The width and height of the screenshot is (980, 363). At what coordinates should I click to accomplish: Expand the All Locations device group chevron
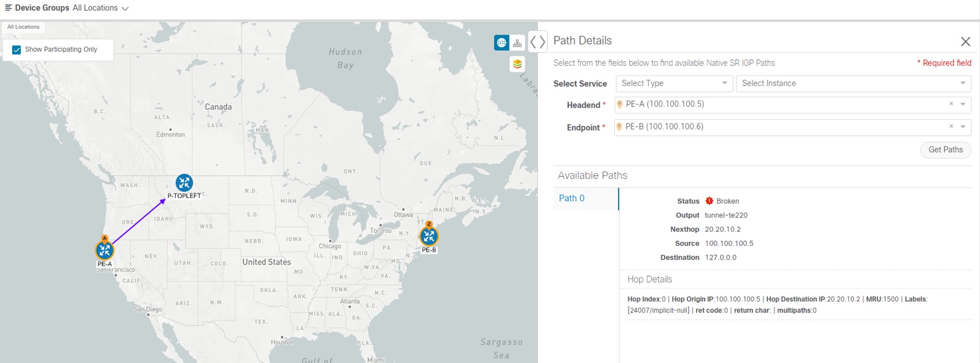click(125, 9)
